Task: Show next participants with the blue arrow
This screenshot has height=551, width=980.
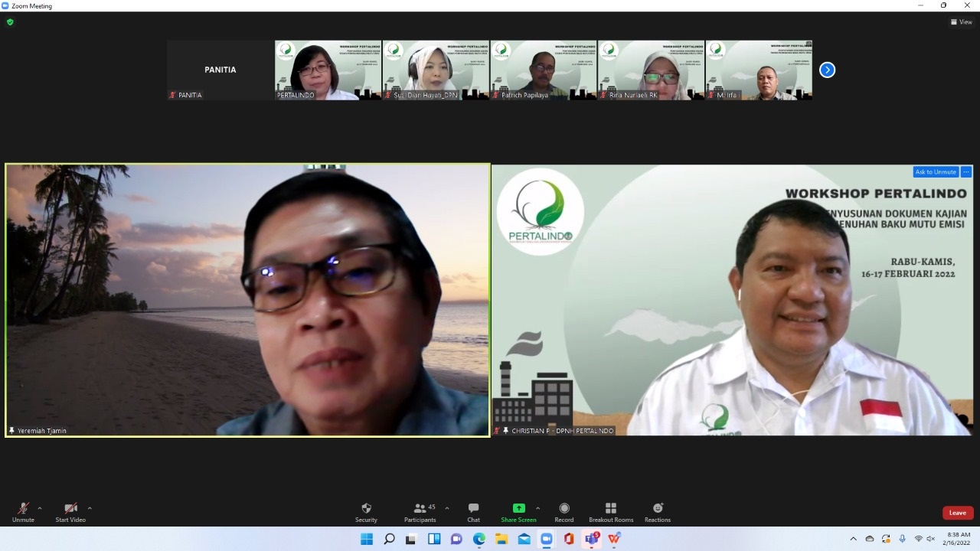Action: point(827,70)
